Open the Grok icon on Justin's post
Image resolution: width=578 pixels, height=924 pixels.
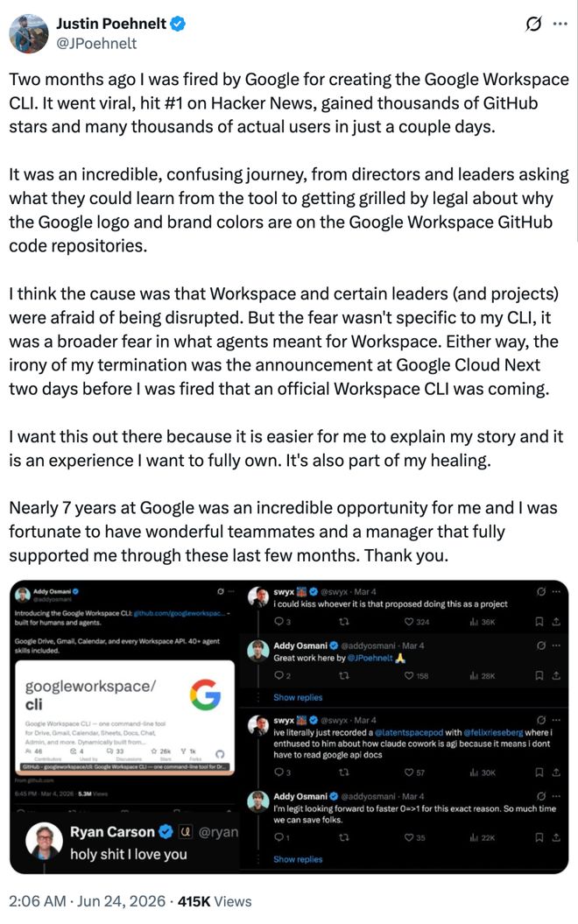tap(533, 25)
